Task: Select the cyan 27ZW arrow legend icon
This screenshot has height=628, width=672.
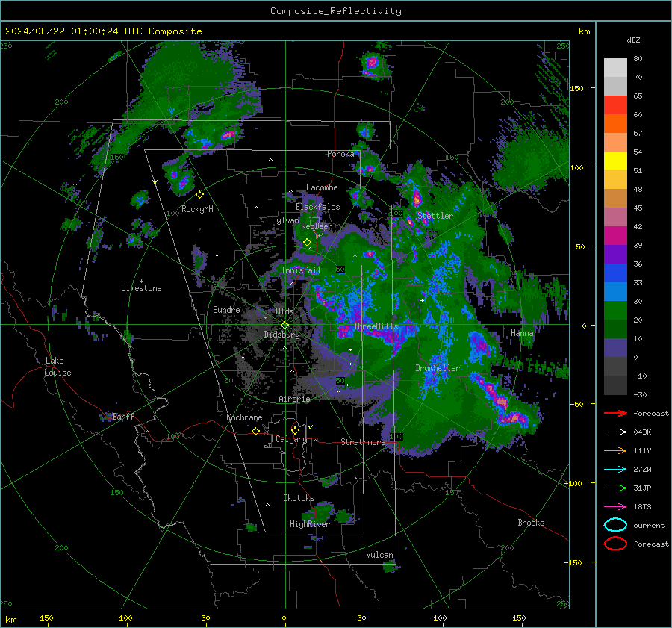Action: (615, 470)
